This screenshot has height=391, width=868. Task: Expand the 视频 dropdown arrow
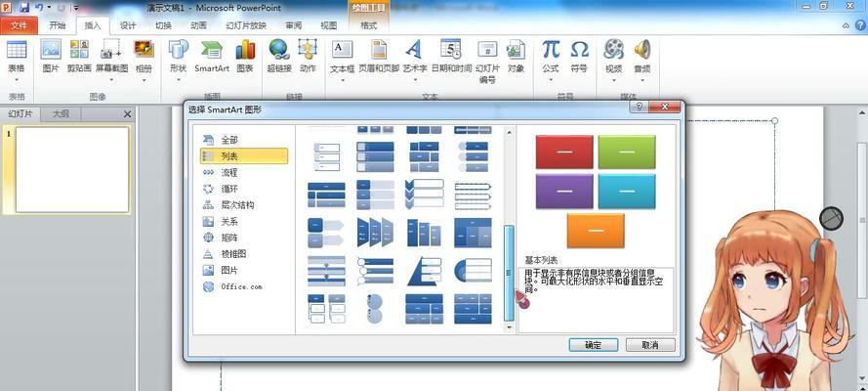pos(613,80)
